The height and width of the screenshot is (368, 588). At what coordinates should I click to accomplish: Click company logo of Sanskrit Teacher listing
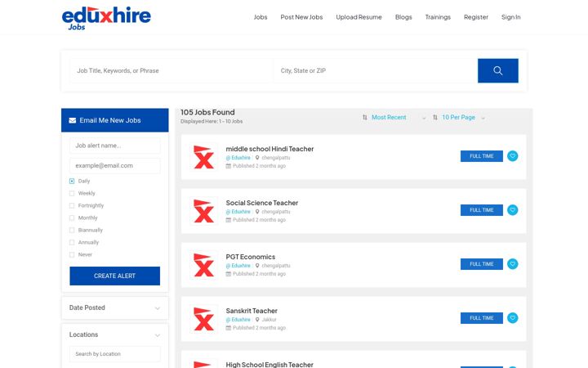[x=203, y=319]
